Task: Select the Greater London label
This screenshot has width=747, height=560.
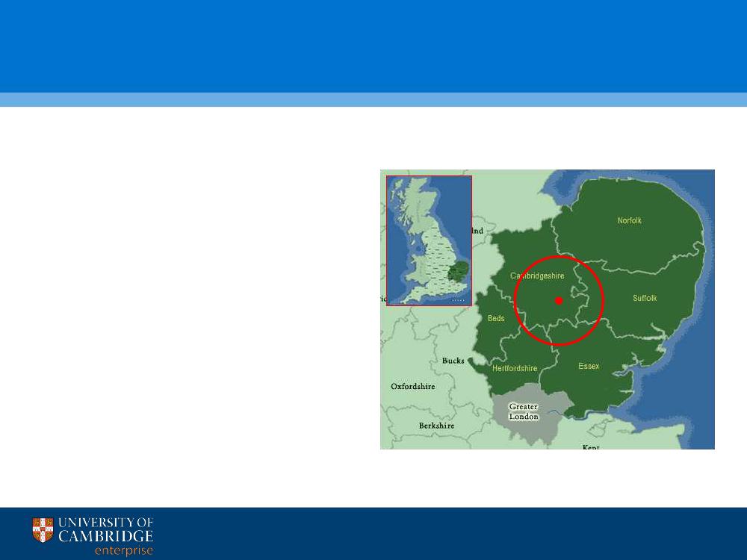Action: (x=524, y=411)
